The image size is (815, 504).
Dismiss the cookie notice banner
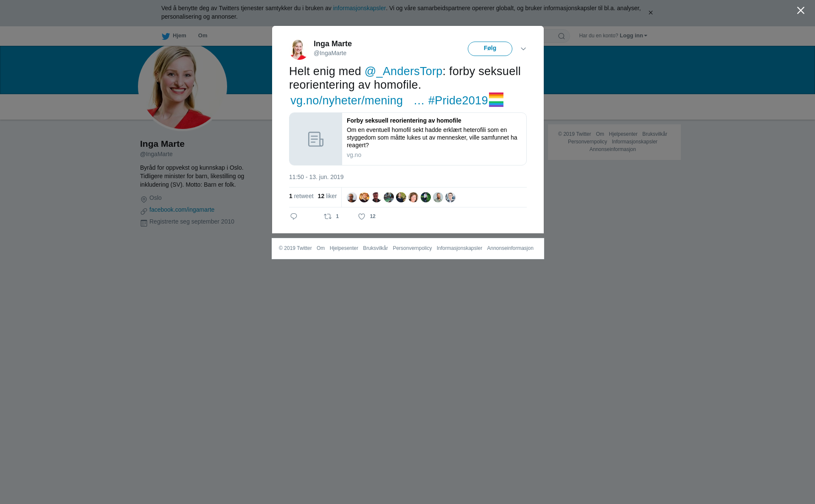(x=650, y=13)
